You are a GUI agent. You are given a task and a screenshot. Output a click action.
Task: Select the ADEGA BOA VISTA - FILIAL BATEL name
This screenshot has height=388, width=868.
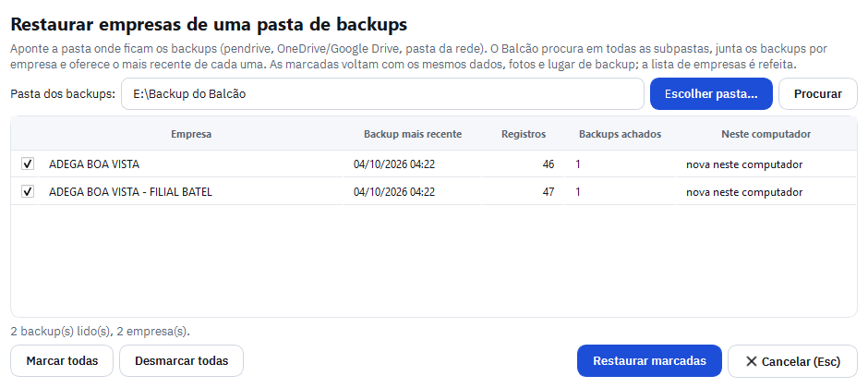130,192
